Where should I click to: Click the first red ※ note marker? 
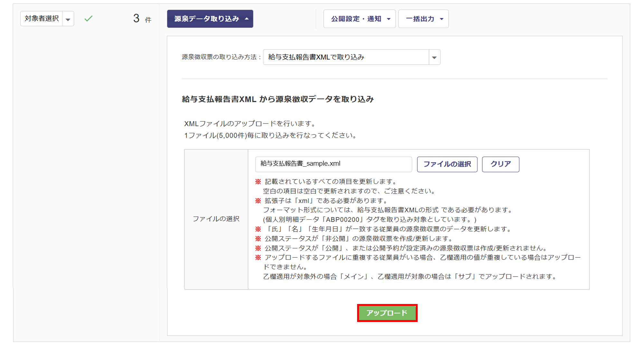(258, 182)
